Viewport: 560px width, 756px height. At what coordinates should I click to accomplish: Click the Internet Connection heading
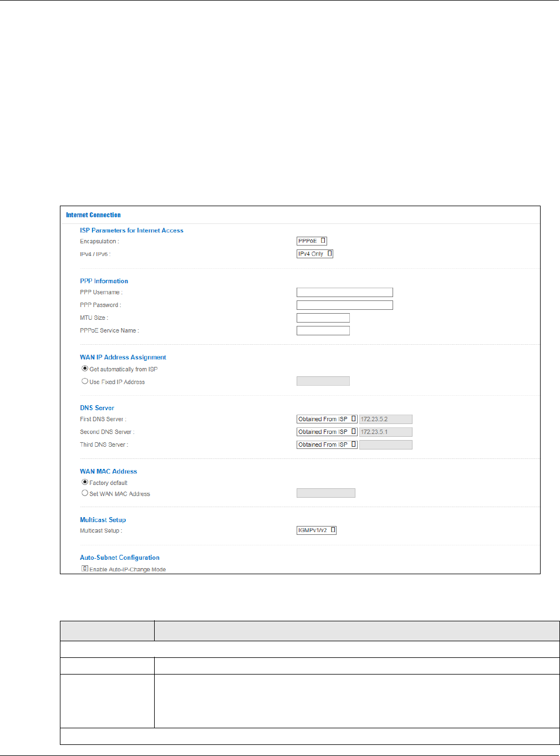coord(93,215)
